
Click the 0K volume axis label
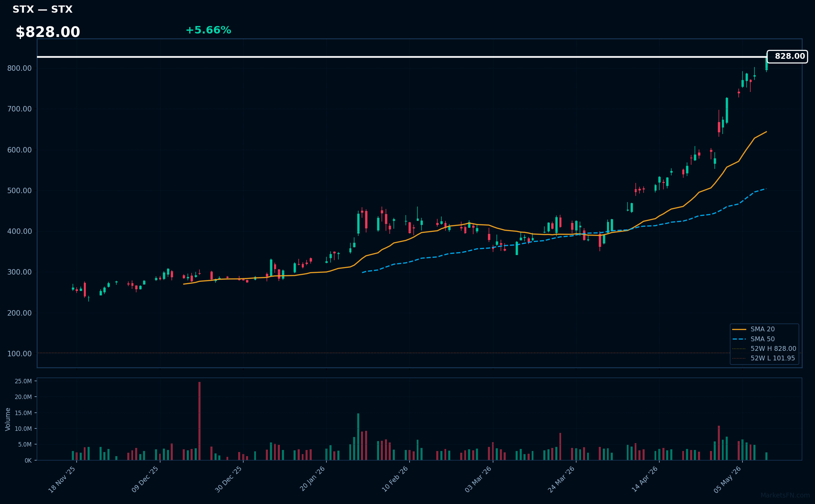28,461
